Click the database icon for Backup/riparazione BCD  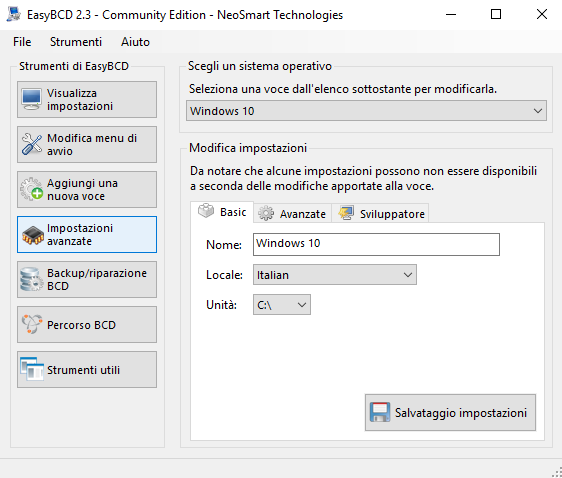[32, 279]
